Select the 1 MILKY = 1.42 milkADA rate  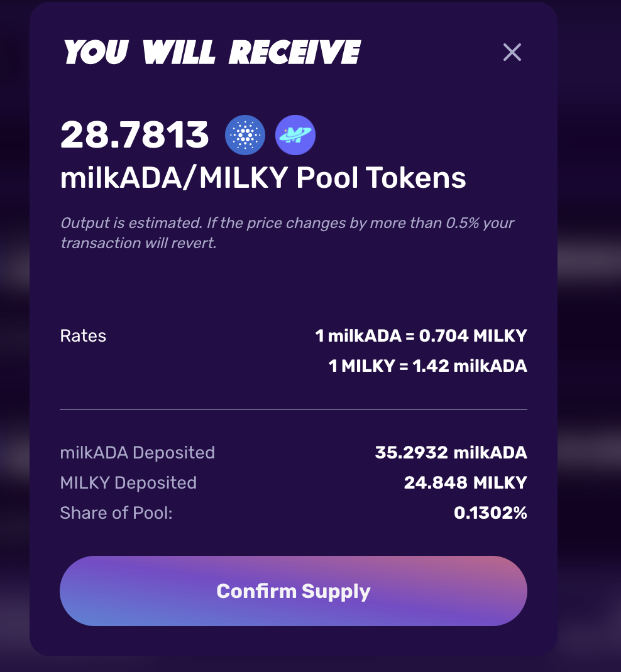point(427,366)
